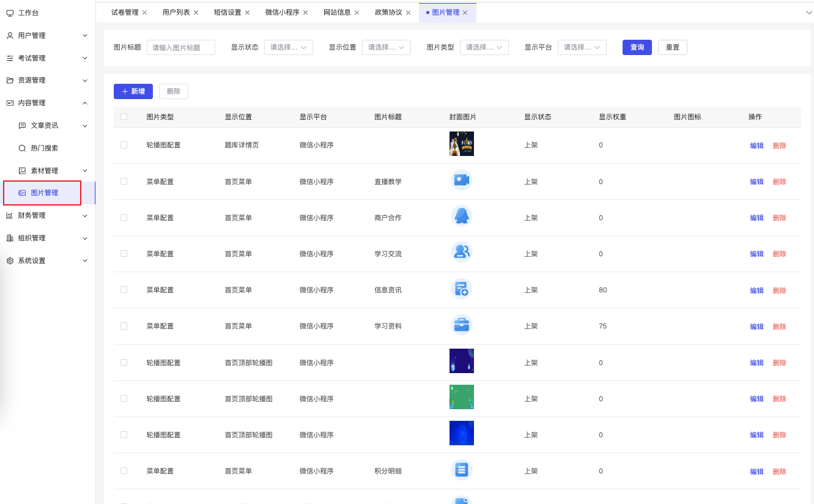814x504 pixels.
Task: Open the 显示平台 dropdown
Action: (582, 46)
